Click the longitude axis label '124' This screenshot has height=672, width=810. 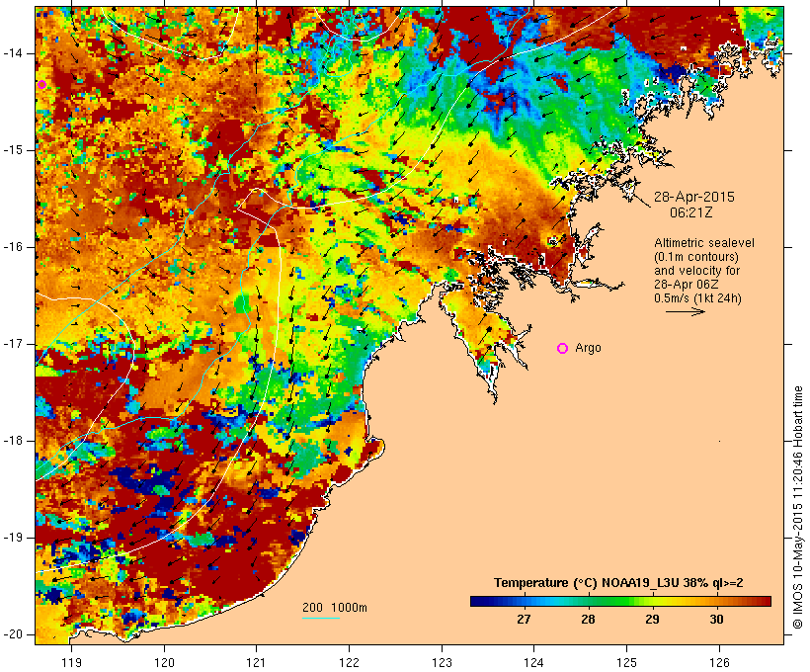click(x=533, y=662)
